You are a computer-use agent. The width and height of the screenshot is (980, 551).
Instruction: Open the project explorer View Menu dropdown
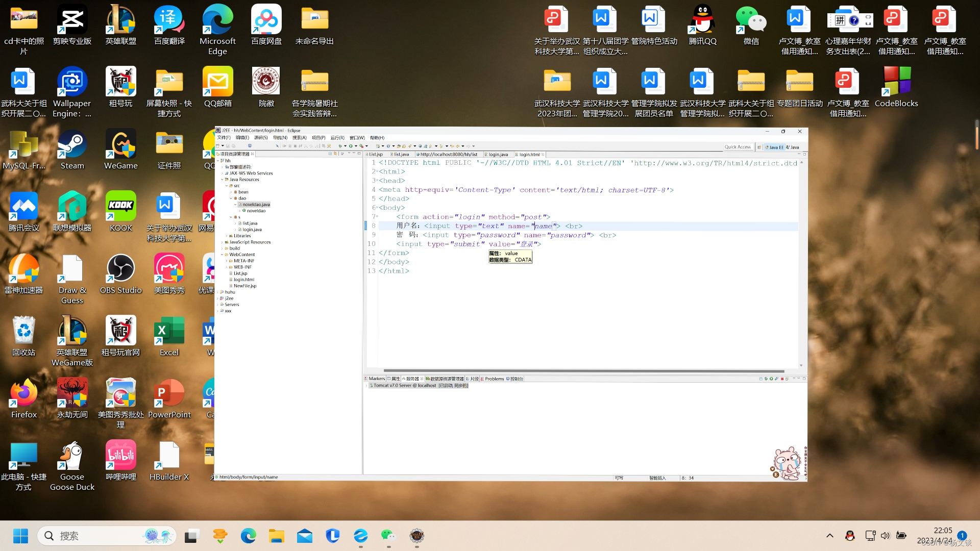[349, 154]
